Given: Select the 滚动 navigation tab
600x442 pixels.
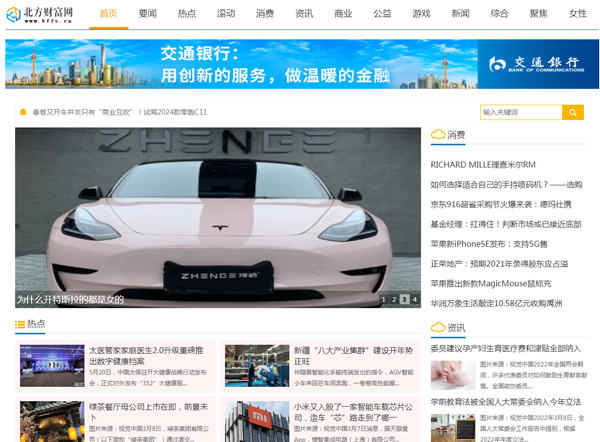Looking at the screenshot, I should (226, 14).
